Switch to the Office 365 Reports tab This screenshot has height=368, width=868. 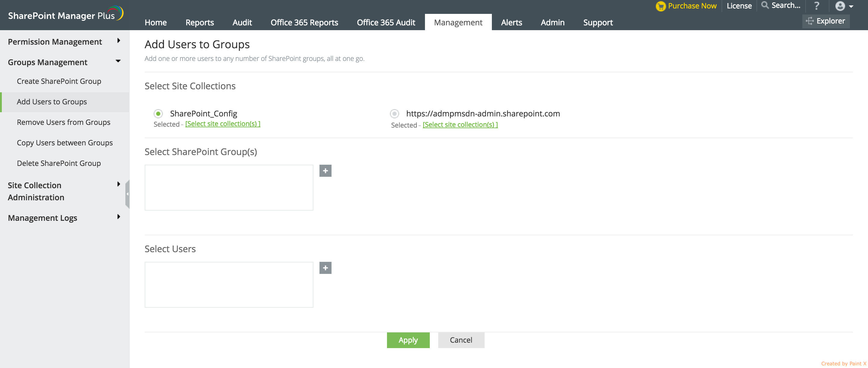coord(304,22)
